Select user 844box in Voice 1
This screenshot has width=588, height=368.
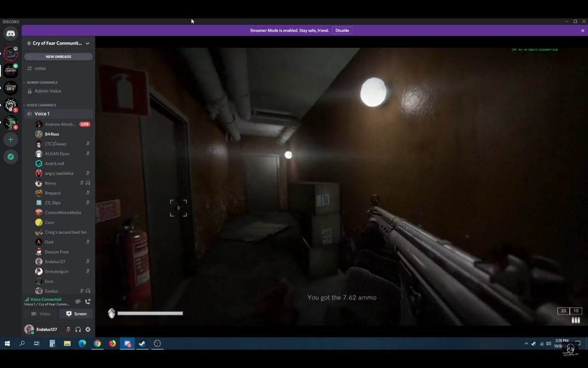pos(63,134)
